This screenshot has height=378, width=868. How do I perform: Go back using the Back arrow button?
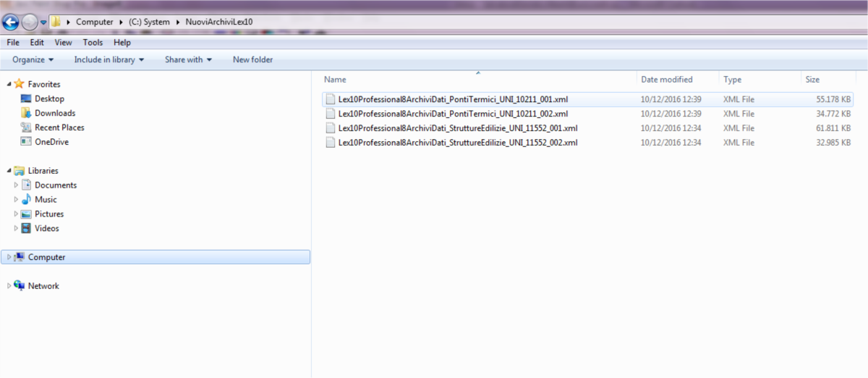point(11,22)
